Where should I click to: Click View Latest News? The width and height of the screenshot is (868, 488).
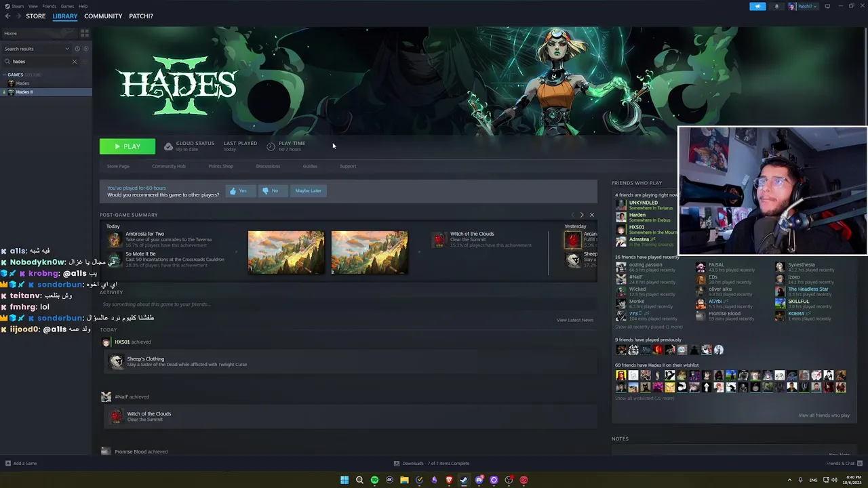[x=575, y=320]
